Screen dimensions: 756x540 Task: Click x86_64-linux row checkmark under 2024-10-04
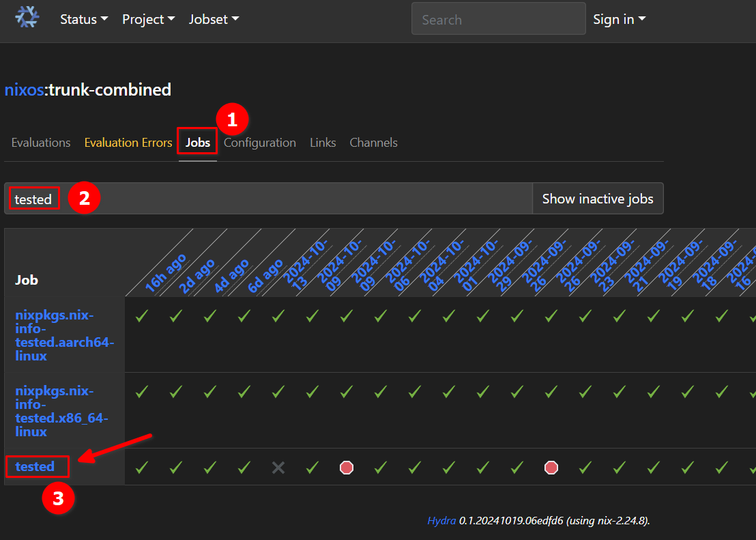(415, 392)
